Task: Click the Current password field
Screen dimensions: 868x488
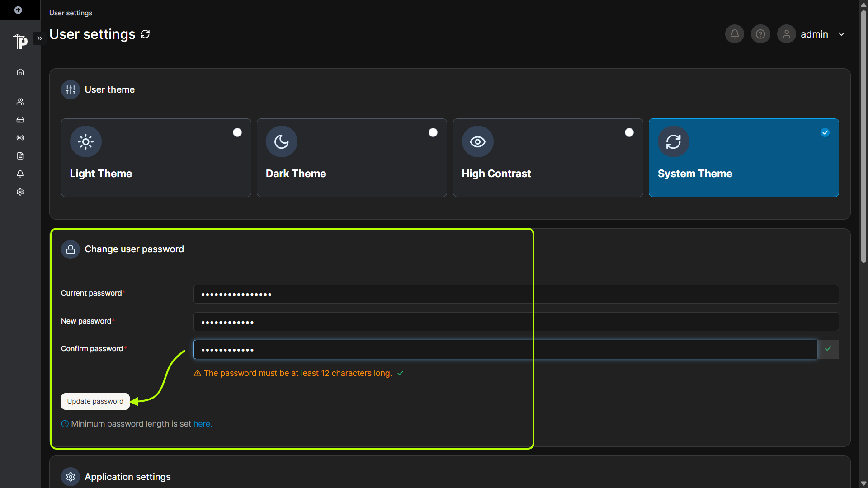Action: (516, 294)
